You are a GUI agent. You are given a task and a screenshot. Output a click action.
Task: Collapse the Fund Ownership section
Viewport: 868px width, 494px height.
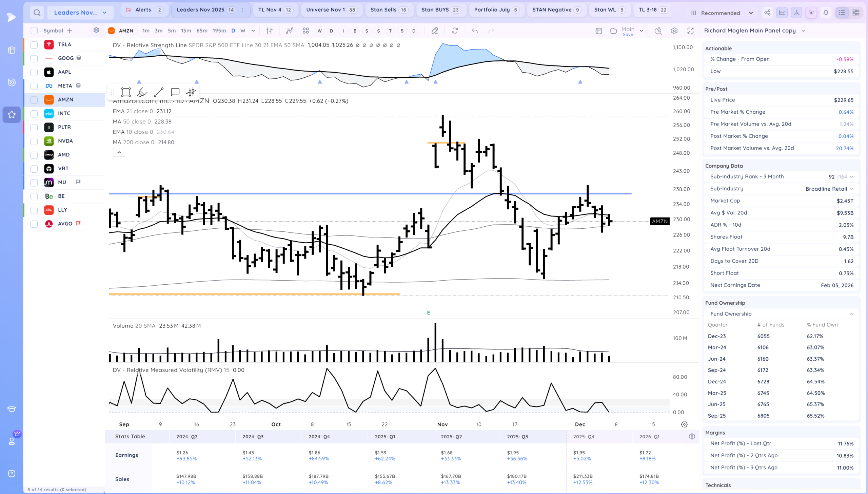pos(851,314)
